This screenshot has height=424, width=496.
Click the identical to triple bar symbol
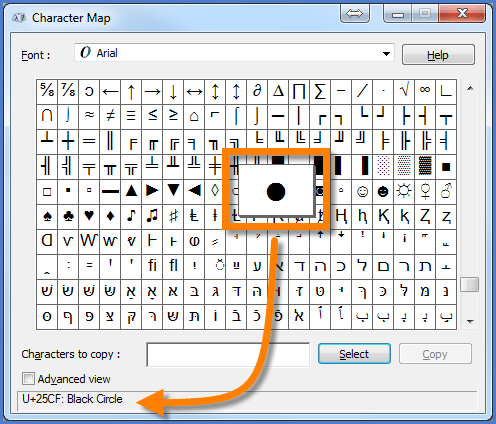(131, 116)
